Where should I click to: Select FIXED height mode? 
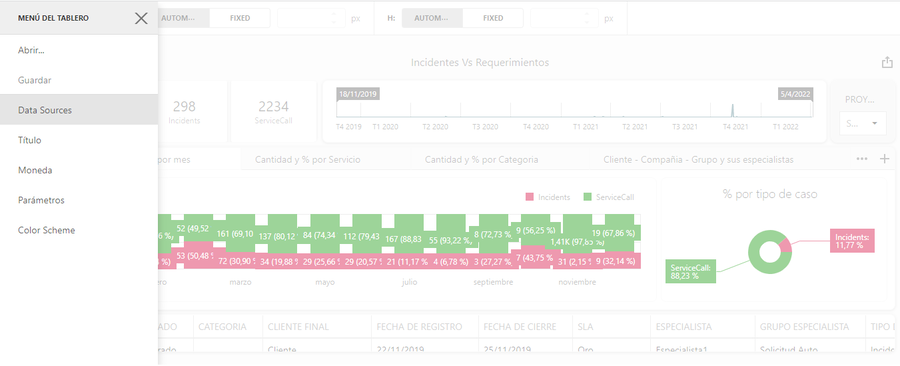(493, 18)
